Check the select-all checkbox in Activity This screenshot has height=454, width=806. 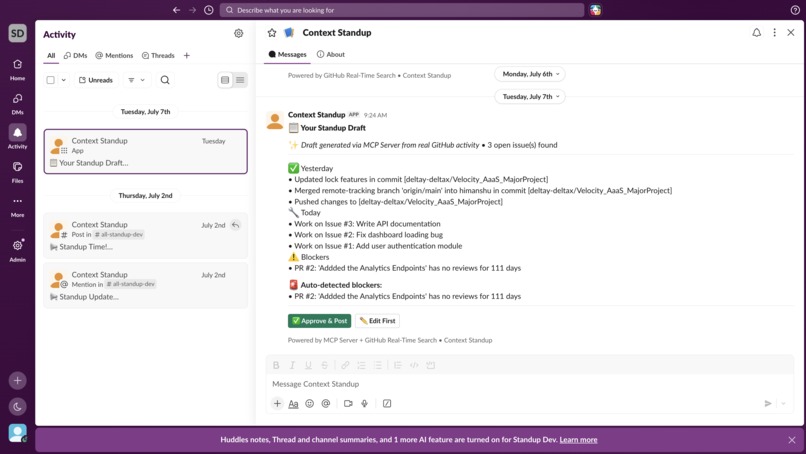50,80
